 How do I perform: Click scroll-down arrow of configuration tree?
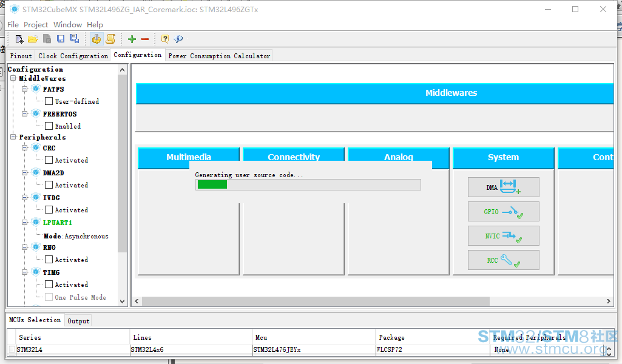(122, 302)
